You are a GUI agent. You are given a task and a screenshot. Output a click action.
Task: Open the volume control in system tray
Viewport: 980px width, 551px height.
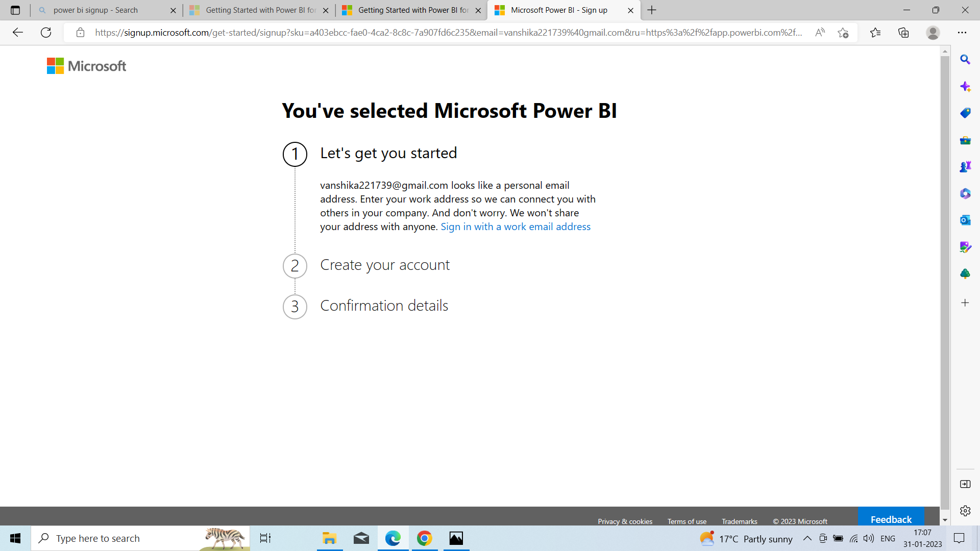coord(869,538)
